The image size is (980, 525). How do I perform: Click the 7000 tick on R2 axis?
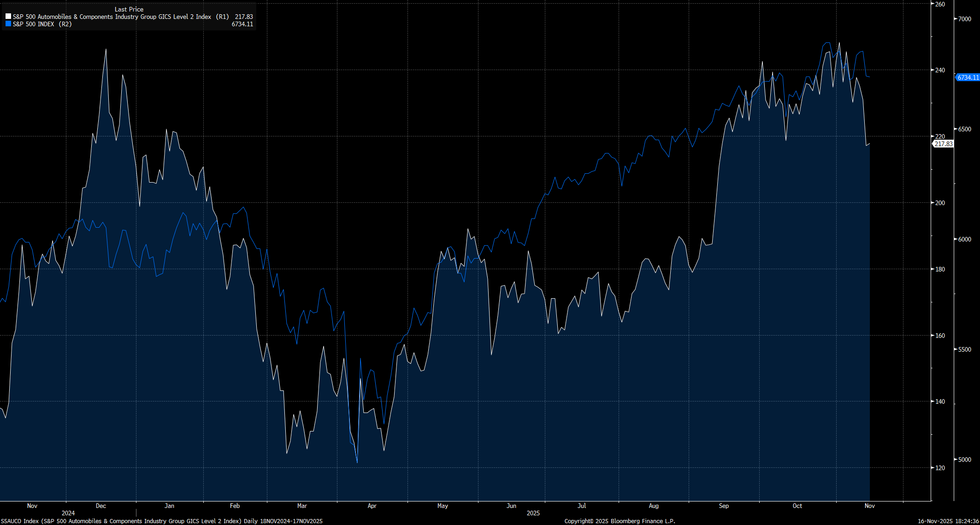point(964,19)
